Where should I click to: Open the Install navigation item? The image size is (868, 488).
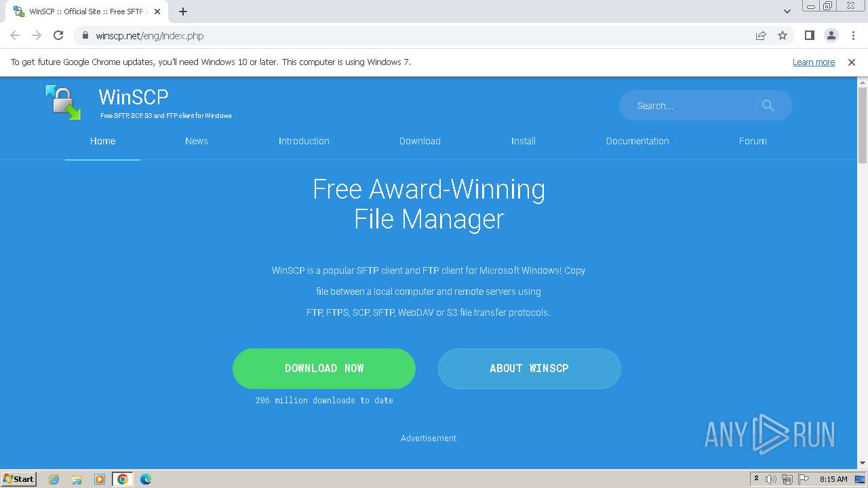[x=524, y=141]
